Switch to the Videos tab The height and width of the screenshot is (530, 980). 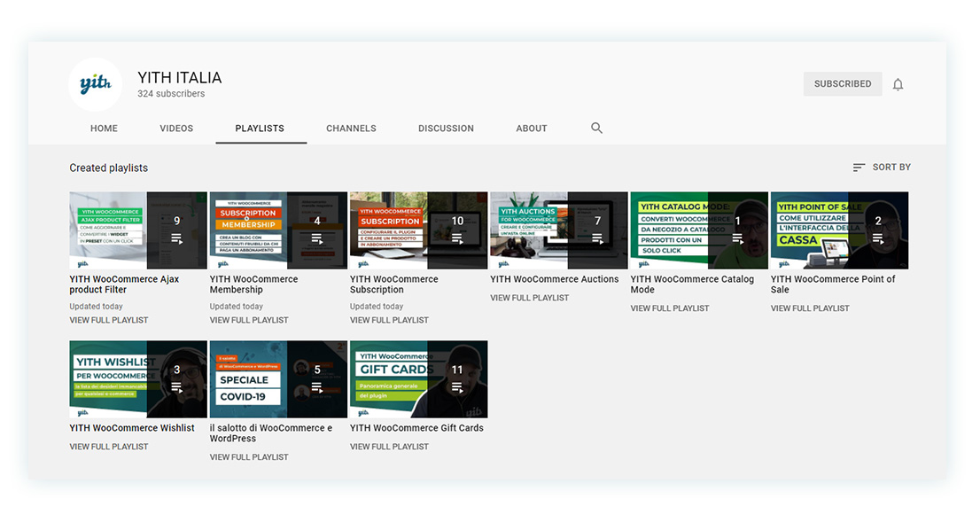[176, 129]
